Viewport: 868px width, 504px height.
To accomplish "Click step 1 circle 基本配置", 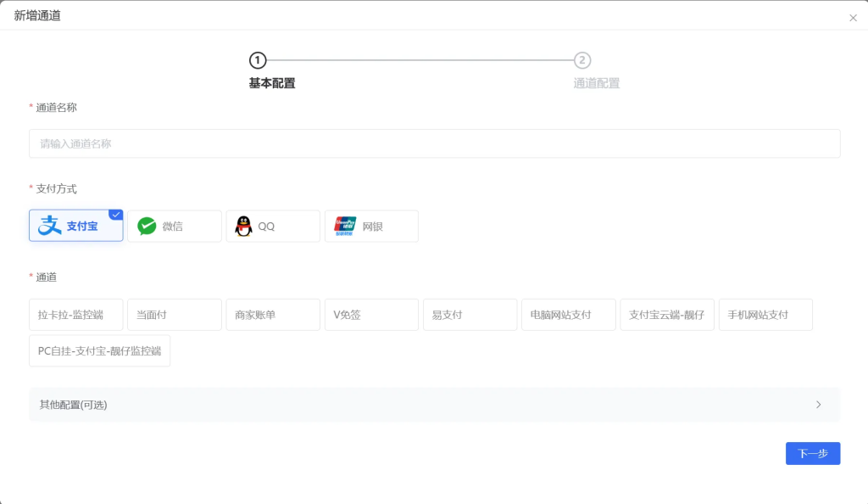I will click(258, 60).
